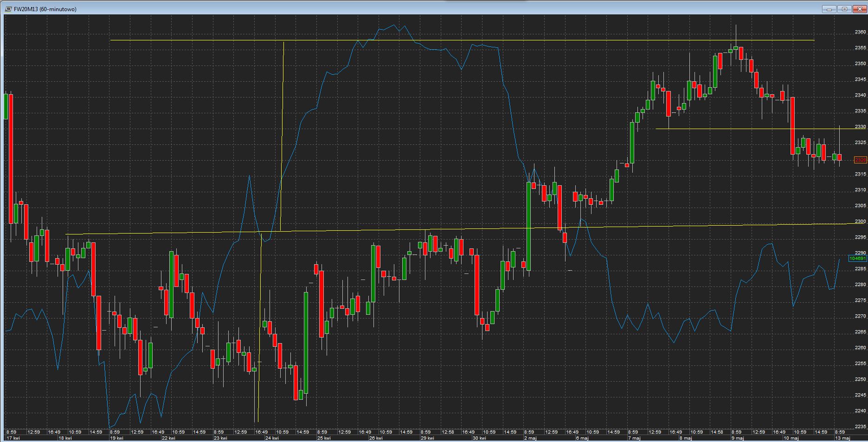Select the 2300 price axis label
The width and height of the screenshot is (868, 442).
tap(860, 221)
